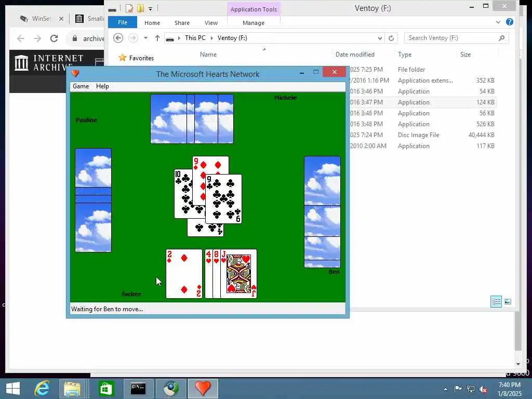Click the muted volume tray icon
This screenshot has height=399, width=532.
pos(483,389)
